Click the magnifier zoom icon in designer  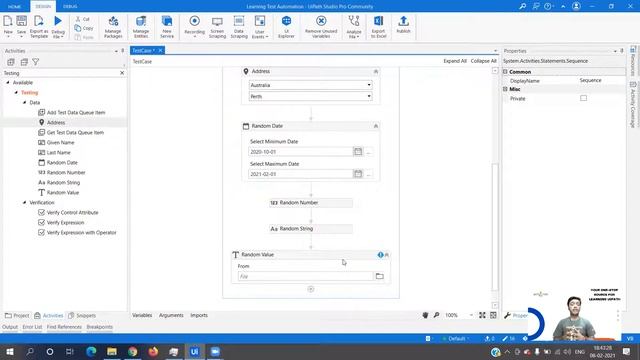click(x=436, y=315)
